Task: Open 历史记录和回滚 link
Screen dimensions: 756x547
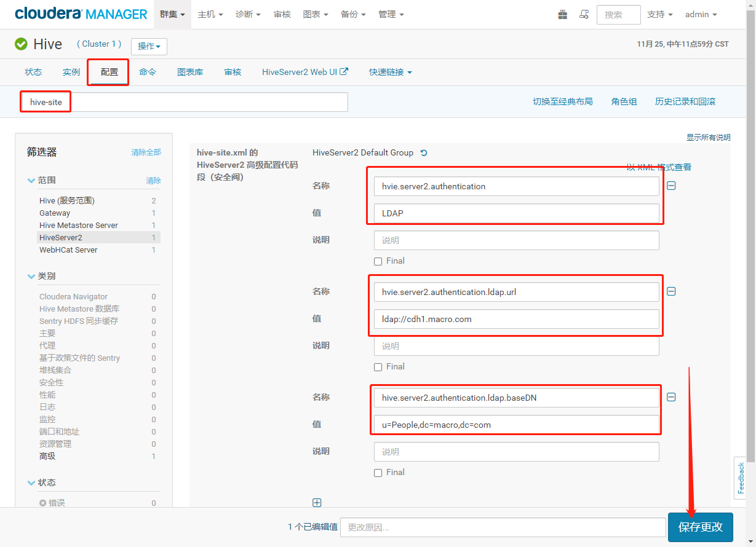Action: (x=685, y=101)
